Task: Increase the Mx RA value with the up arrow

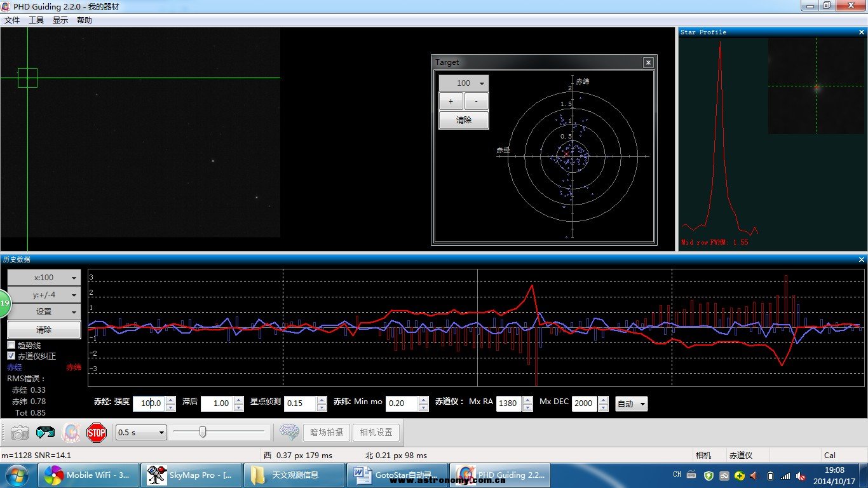Action: coord(527,400)
